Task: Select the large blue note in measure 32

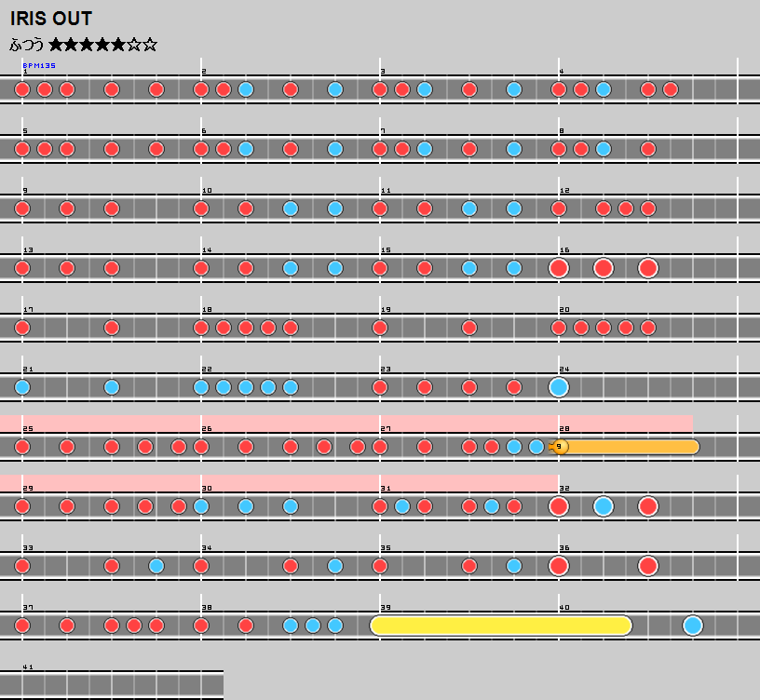Action: pos(604,506)
